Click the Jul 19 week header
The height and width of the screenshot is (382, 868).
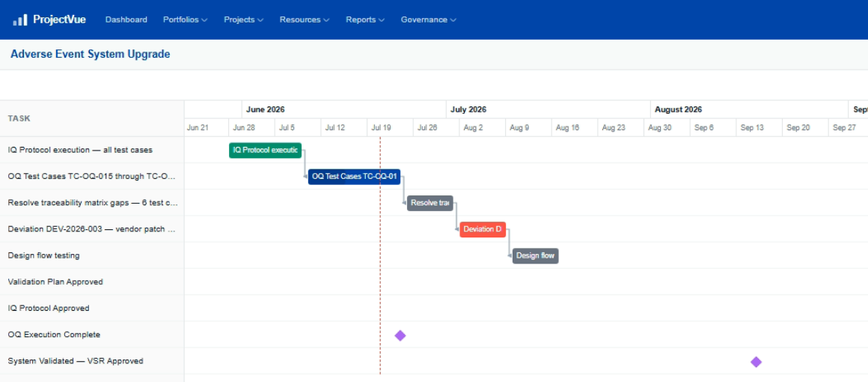pyautogui.click(x=391, y=127)
